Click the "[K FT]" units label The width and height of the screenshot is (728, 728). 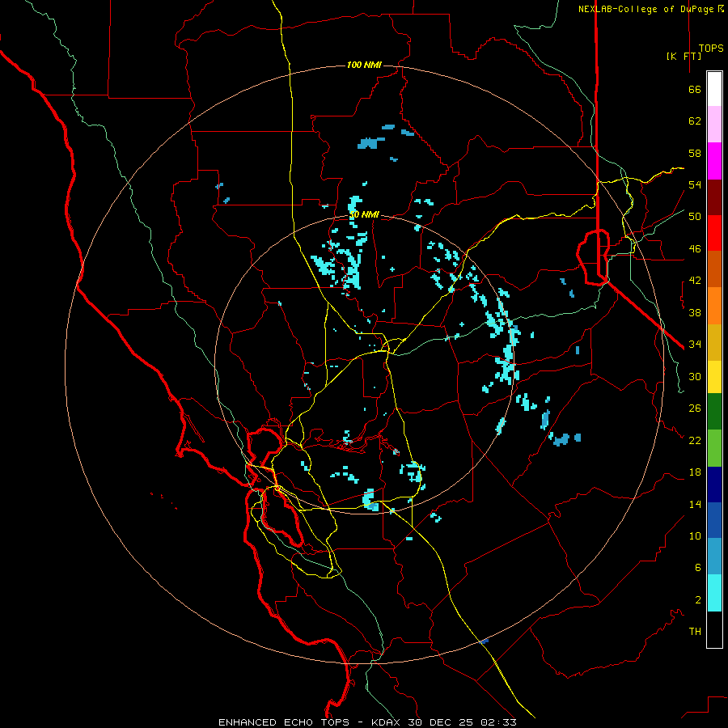684,56
